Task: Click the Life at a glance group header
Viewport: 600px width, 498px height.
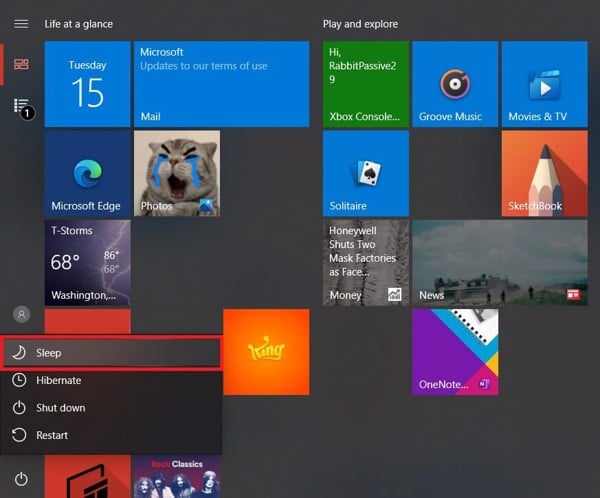Action: click(x=78, y=24)
